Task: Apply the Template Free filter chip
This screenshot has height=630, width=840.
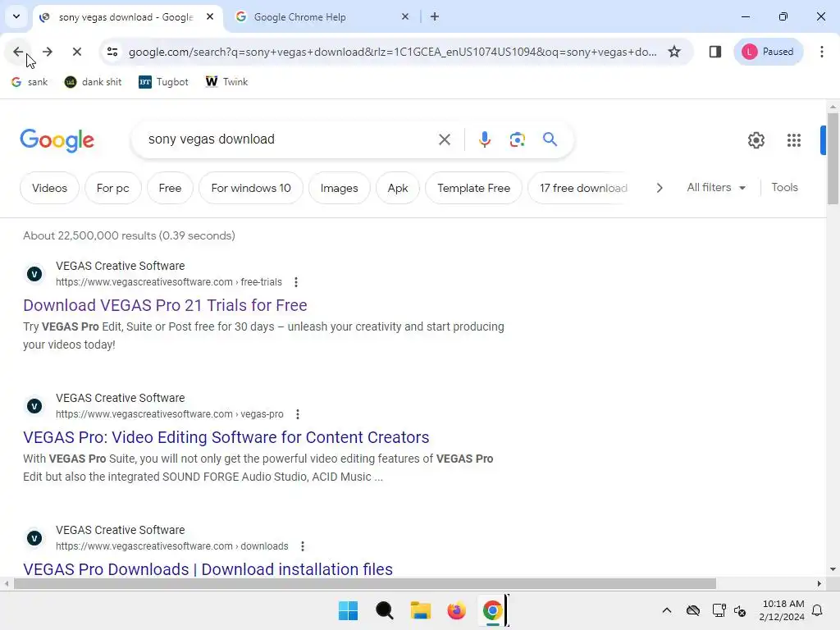Action: click(473, 188)
